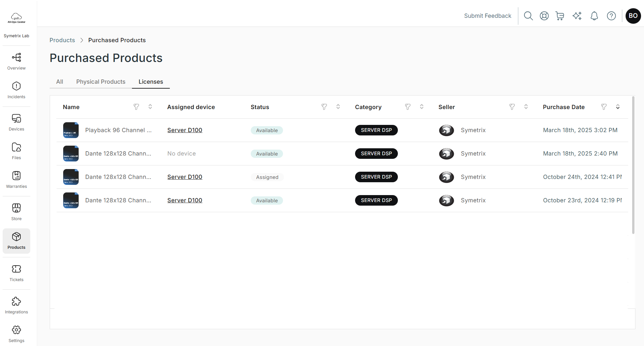Click the March 18th, 2025 2:40 PM date
The width and height of the screenshot is (644, 346).
[x=580, y=154]
